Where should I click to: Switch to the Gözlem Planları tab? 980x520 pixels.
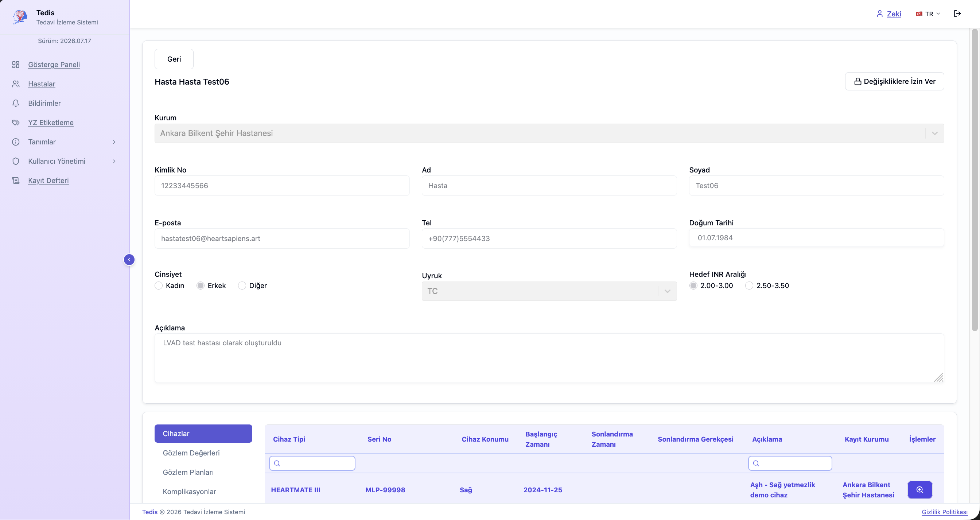(203, 472)
